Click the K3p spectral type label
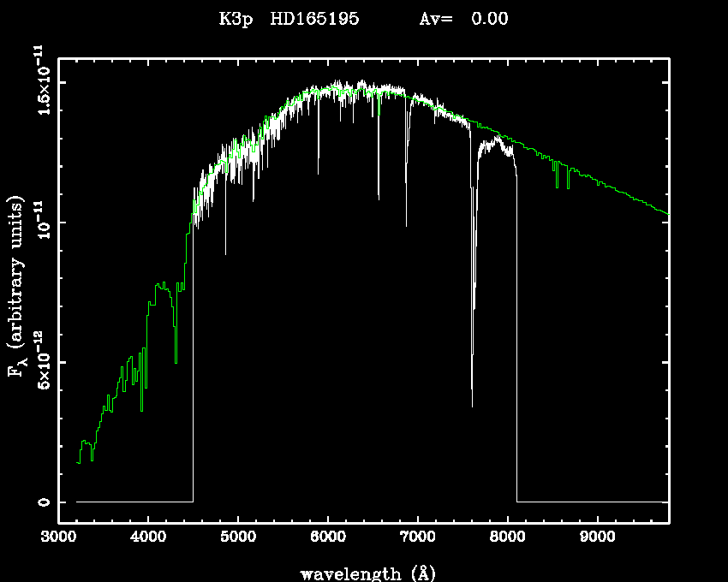 [236, 19]
